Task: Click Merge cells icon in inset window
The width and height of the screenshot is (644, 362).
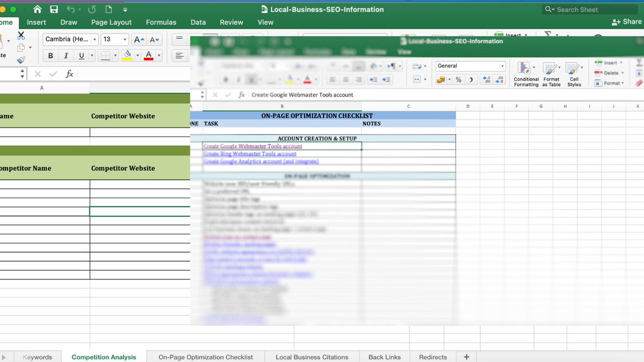Action: click(x=416, y=79)
